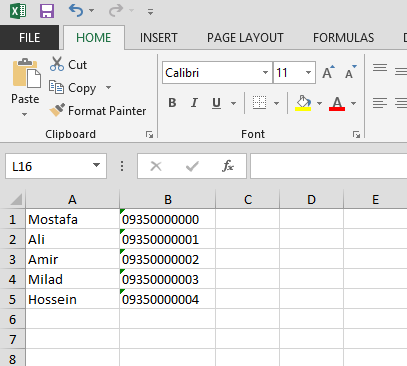The image size is (407, 366).
Task: Toggle Italic formatting
Action: coord(194,103)
